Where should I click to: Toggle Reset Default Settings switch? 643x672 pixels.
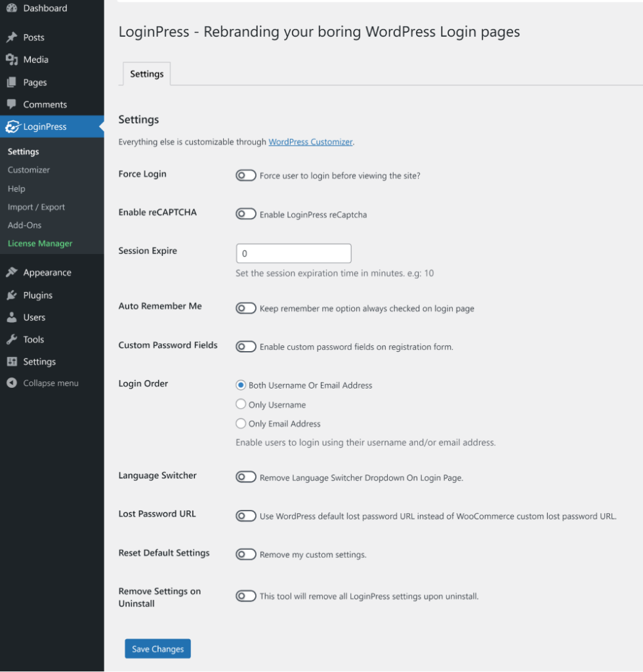point(246,554)
